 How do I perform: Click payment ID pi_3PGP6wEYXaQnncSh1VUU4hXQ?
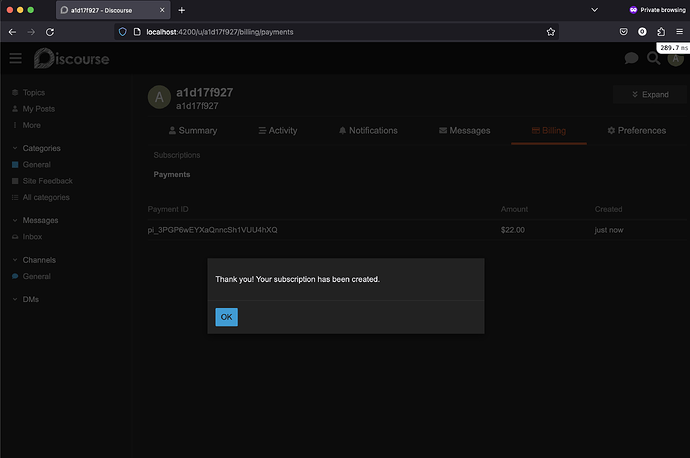tap(213, 230)
